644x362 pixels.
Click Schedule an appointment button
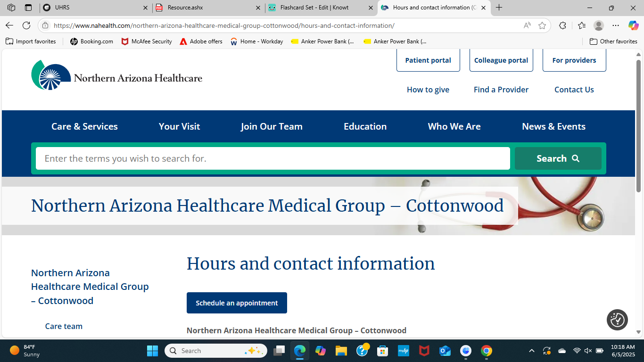237,303
